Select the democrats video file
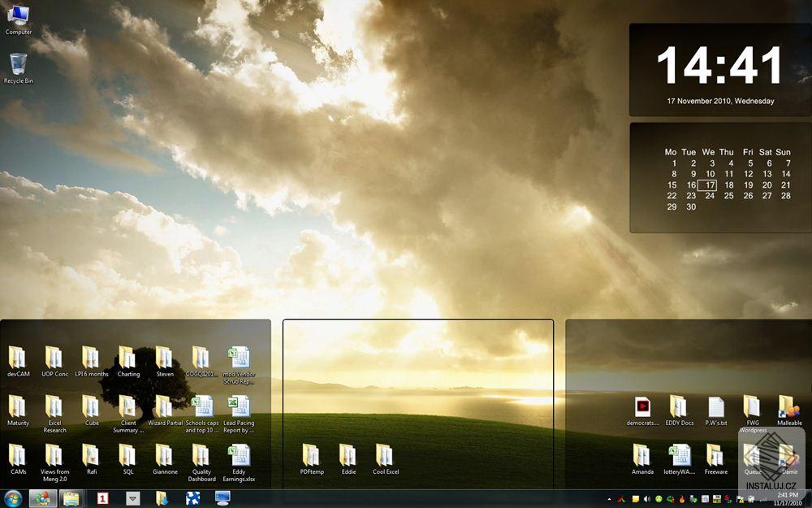Viewport: 812px width, 508px height. (x=642, y=410)
